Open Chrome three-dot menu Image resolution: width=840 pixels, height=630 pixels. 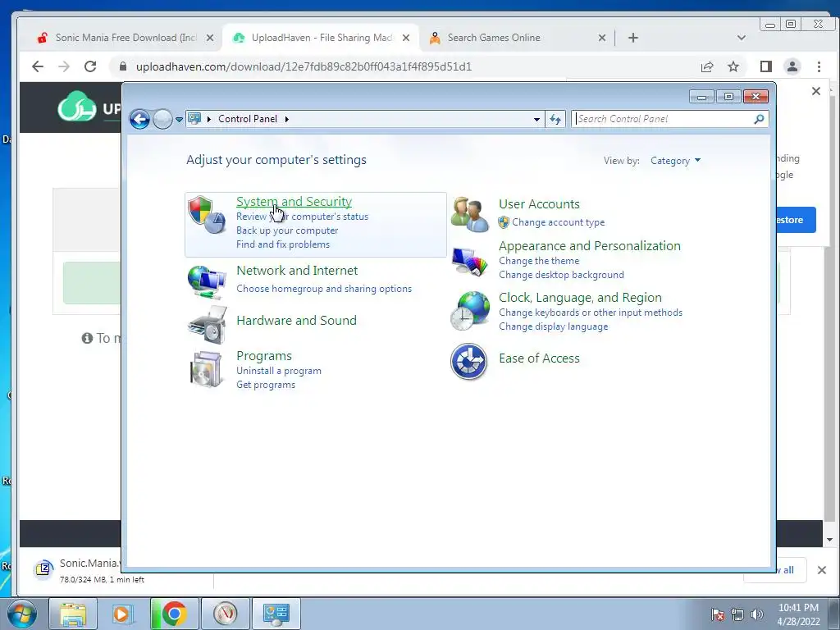tap(819, 66)
